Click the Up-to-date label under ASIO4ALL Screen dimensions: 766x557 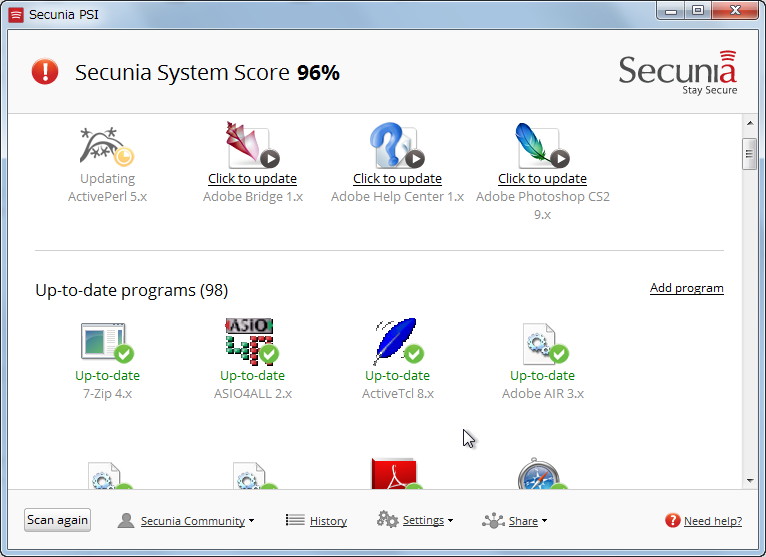[x=253, y=375]
